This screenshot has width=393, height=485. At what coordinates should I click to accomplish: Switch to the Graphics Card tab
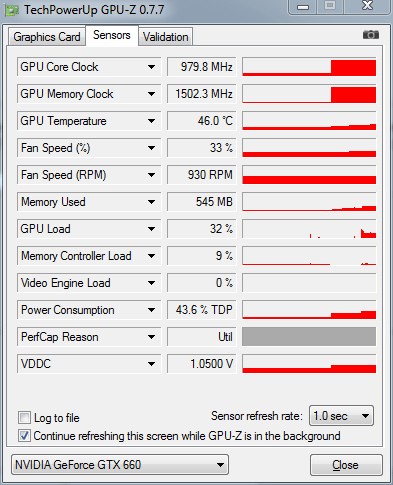click(47, 37)
